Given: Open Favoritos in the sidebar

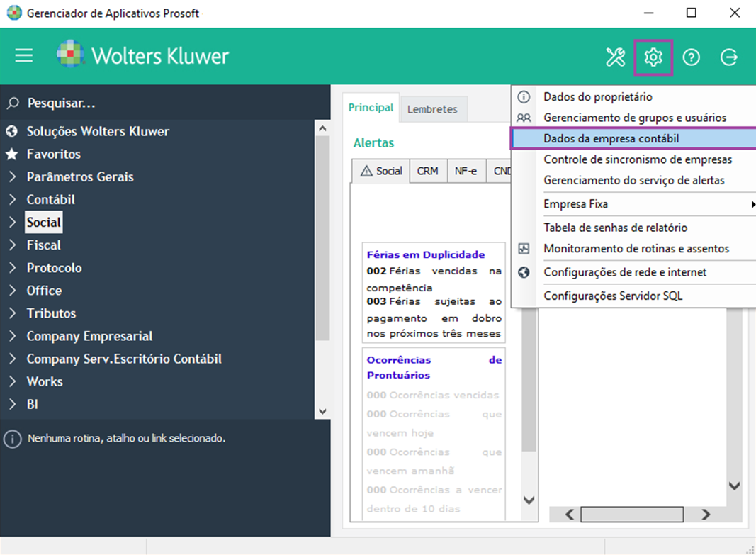Looking at the screenshot, I should (54, 154).
